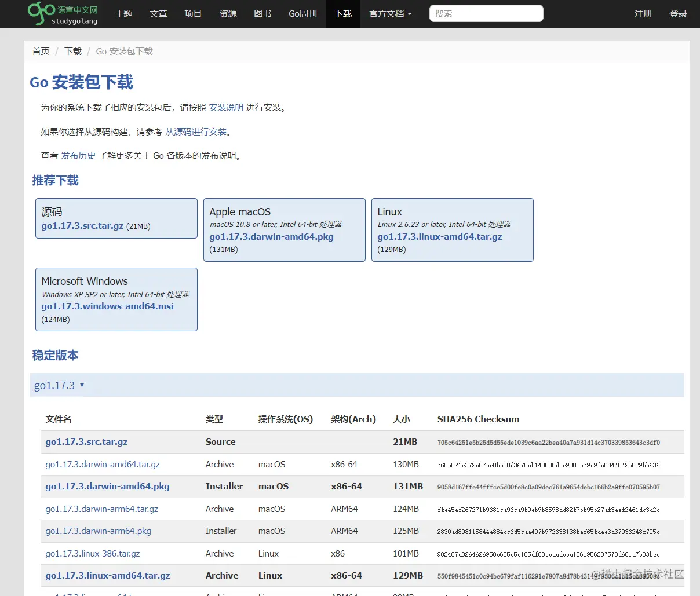Open go1.17.3.darwin-amd64.pkg in the table
This screenshot has height=596, width=700.
(x=107, y=487)
